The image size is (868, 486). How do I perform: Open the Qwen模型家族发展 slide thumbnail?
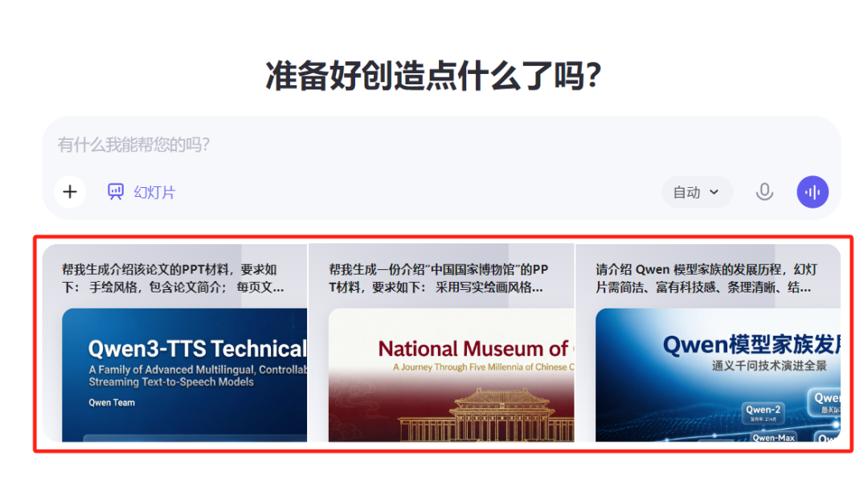pos(717,374)
